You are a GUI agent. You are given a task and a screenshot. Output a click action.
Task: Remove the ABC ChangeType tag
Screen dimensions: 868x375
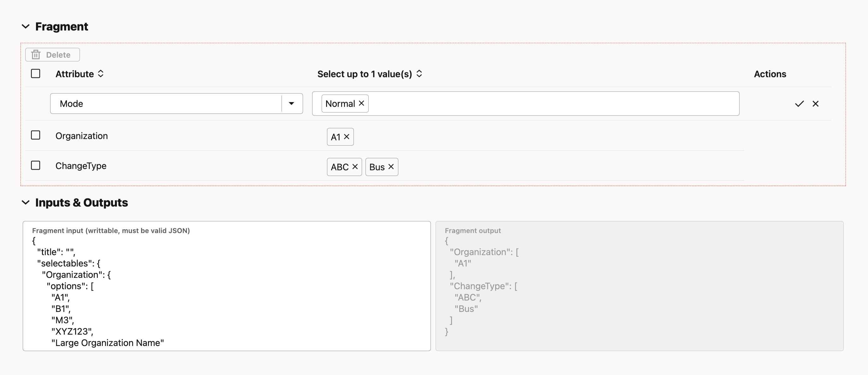tap(355, 167)
